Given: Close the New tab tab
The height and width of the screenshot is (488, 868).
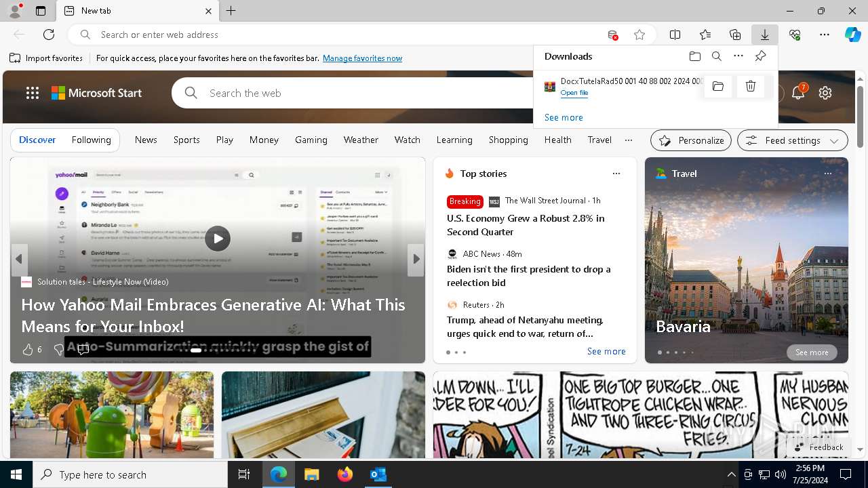Looking at the screenshot, I should pyautogui.click(x=209, y=11).
